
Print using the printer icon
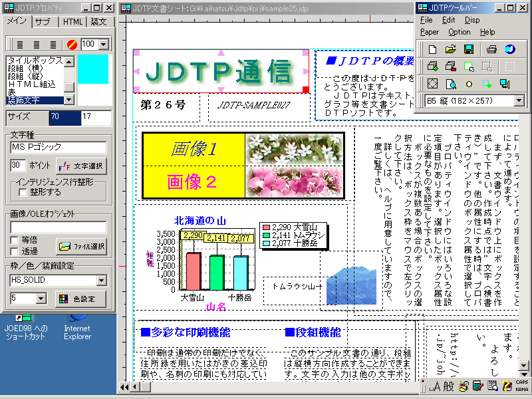point(491,49)
